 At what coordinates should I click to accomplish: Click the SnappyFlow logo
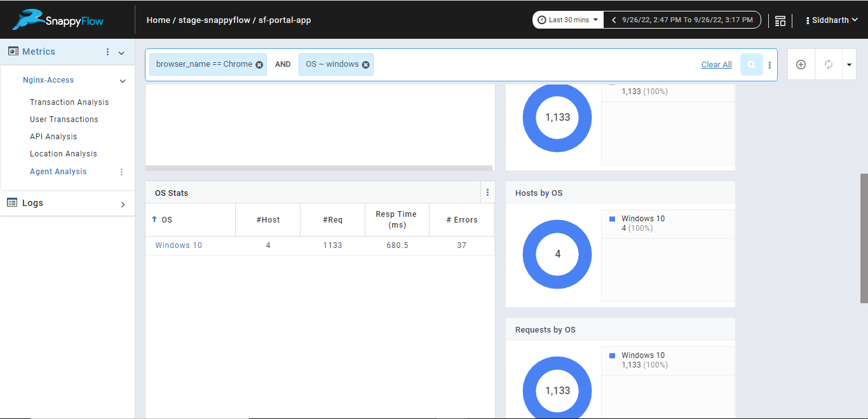pyautogui.click(x=58, y=20)
